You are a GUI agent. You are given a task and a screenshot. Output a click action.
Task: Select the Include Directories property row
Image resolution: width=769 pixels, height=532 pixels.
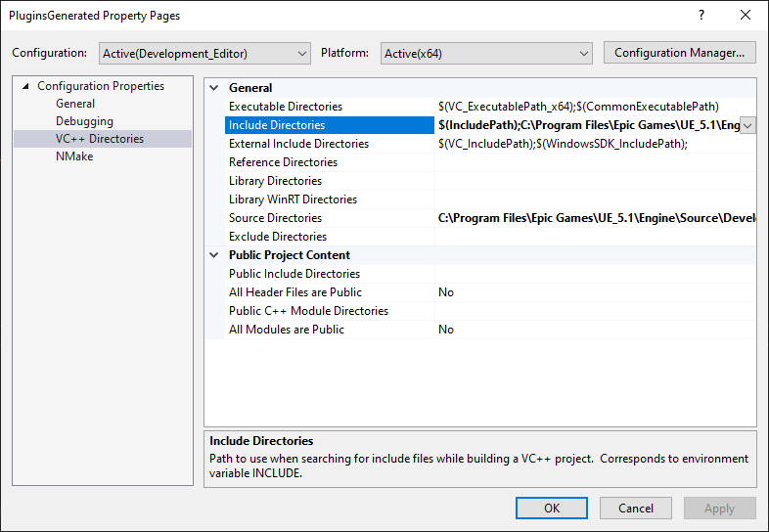(330, 125)
